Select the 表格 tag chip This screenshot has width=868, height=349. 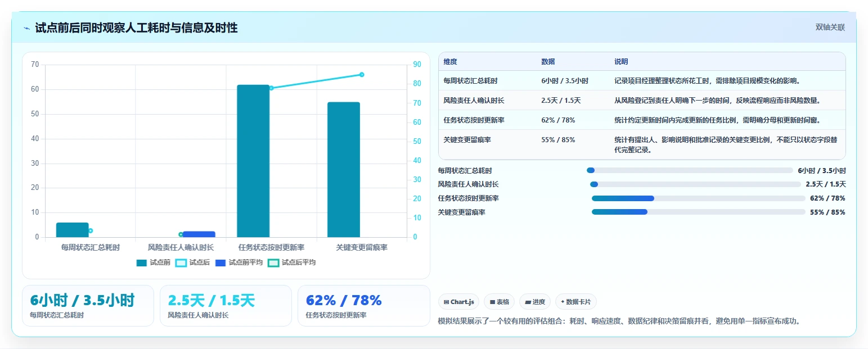click(500, 302)
